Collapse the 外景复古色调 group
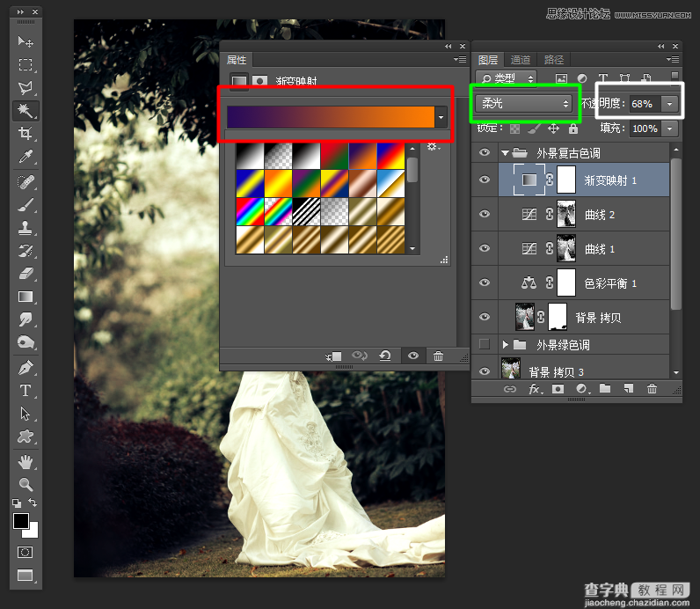This screenshot has height=609, width=700. coord(505,153)
